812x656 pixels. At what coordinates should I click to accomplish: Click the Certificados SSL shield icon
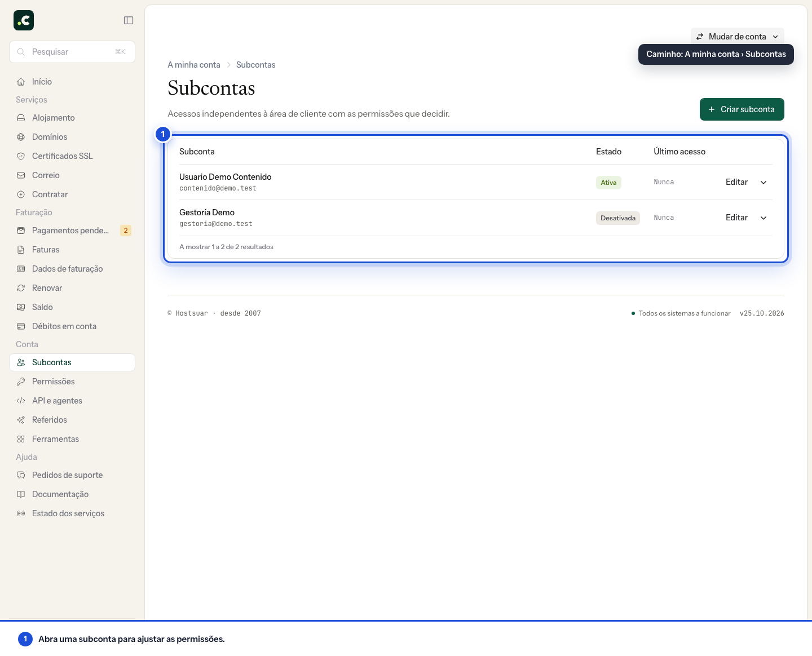coord(21,156)
